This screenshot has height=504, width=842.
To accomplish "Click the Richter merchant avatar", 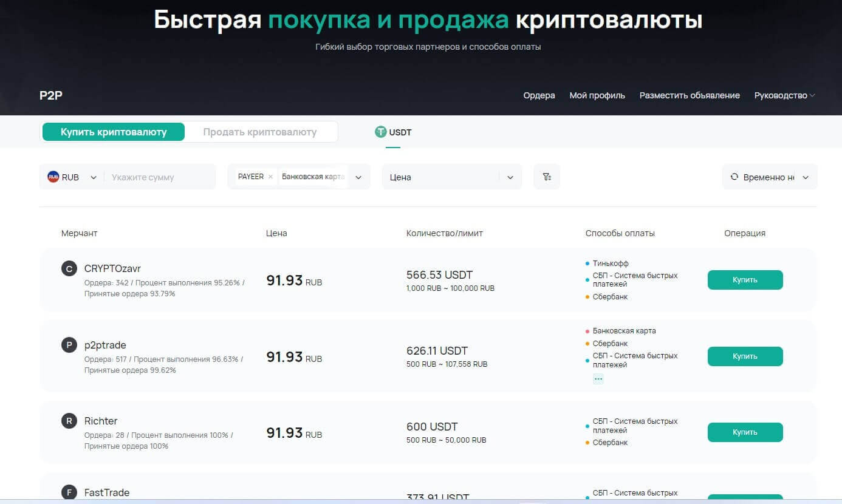I will pyautogui.click(x=69, y=421).
